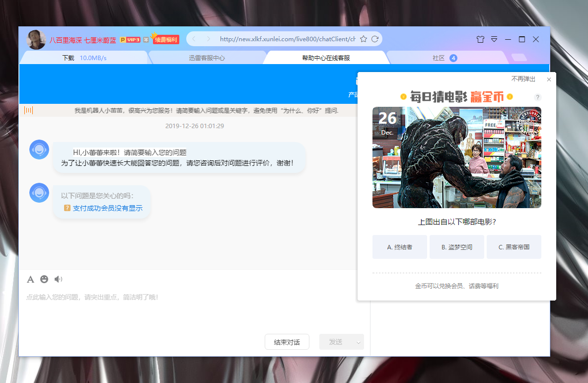
Task: Click the back navigation arrow
Action: click(x=194, y=39)
